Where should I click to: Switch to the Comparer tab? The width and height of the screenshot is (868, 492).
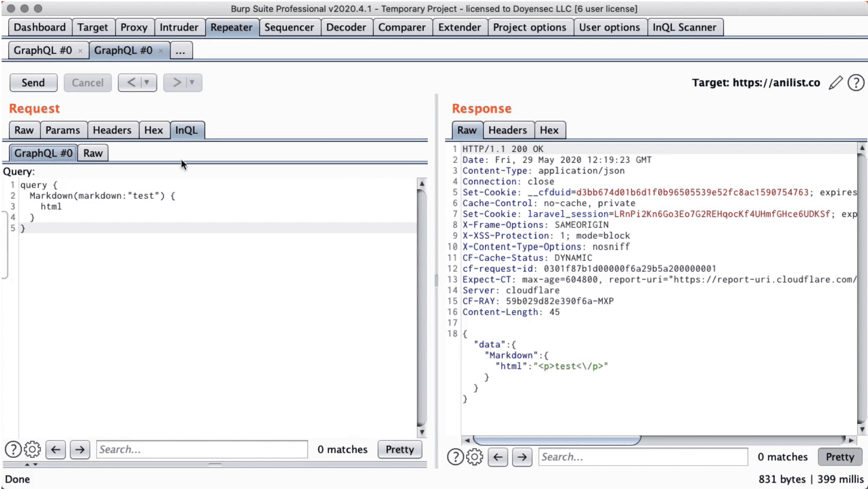[402, 27]
